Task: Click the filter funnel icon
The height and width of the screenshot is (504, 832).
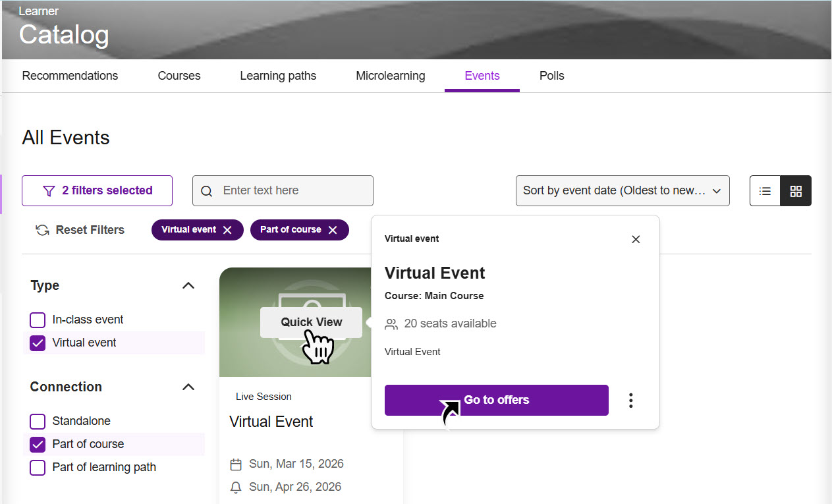Action: point(49,190)
